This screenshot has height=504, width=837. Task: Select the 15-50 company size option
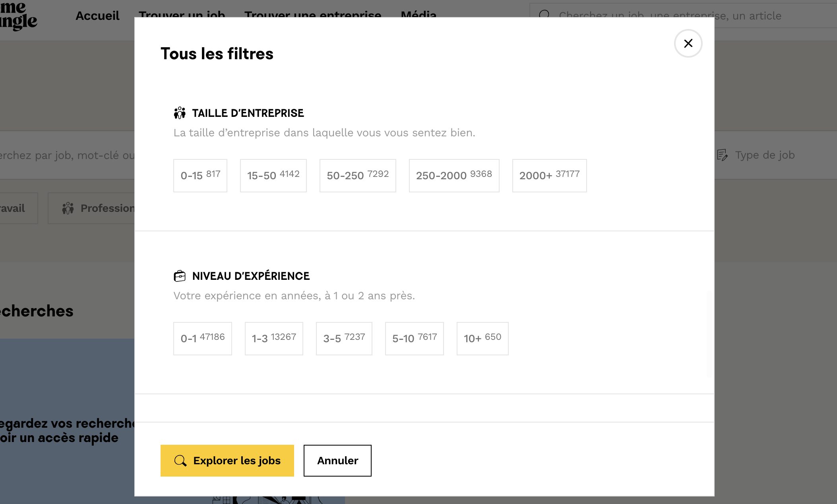273,176
